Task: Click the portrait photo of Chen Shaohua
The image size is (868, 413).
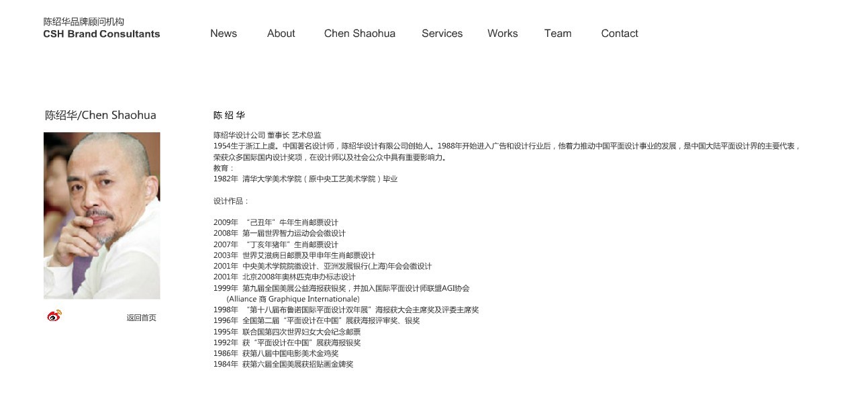Action: pyautogui.click(x=102, y=216)
